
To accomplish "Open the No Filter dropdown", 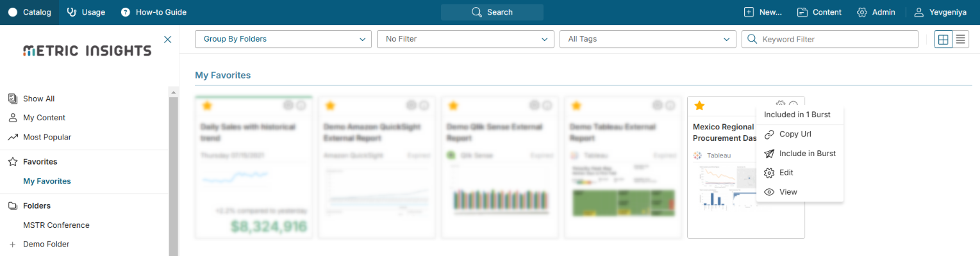I will [x=465, y=39].
